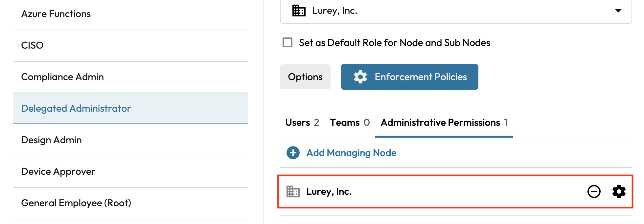Select the Azure Functions role
Viewport: 644px width, 224px height.
pos(56,14)
